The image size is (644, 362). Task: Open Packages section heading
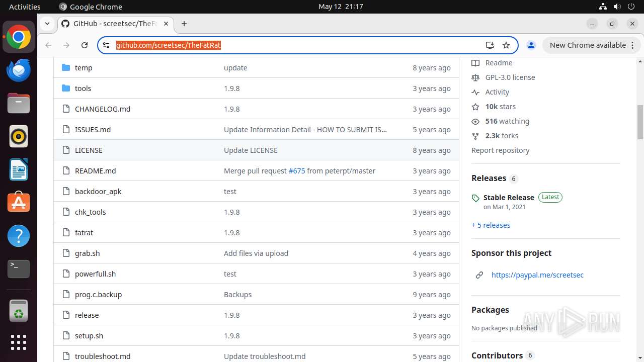(x=490, y=310)
